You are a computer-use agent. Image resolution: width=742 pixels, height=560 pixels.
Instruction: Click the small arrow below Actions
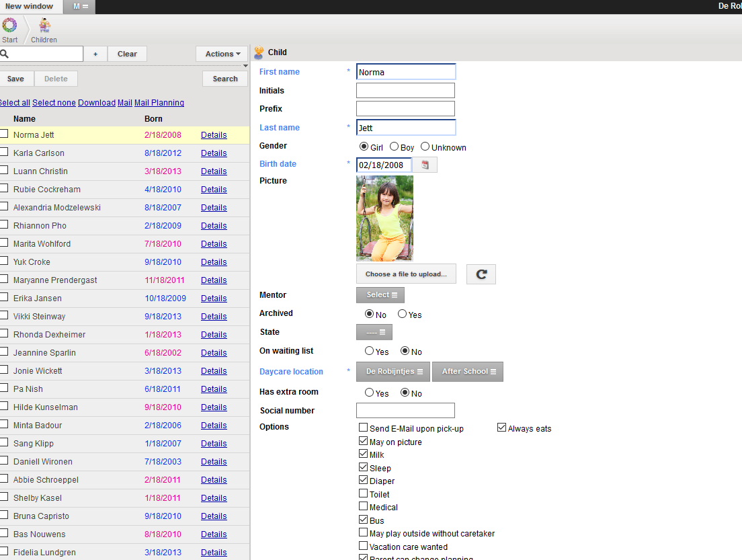point(245,66)
